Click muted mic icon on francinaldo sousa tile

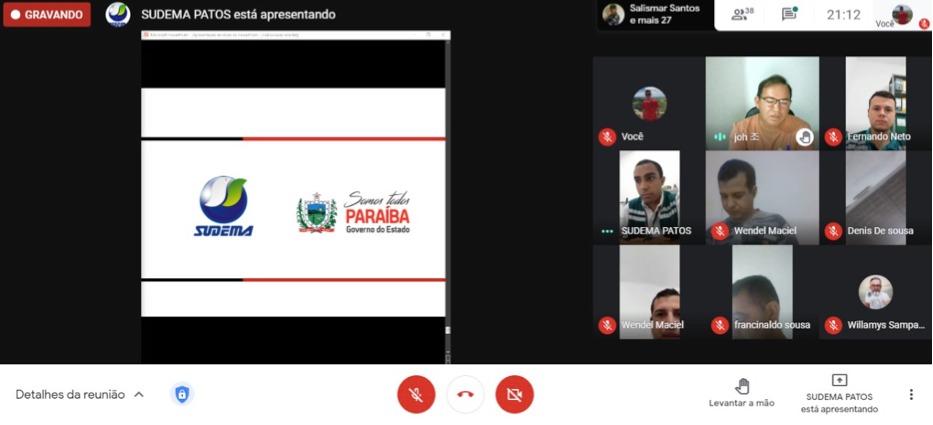tap(719, 325)
